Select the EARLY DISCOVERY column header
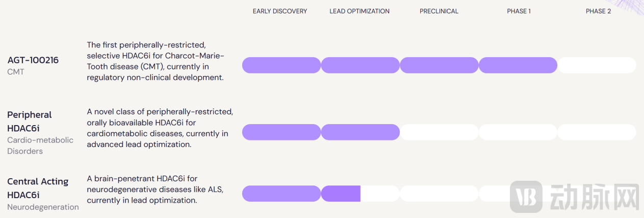Screen dimensions: 644x218 click(x=280, y=11)
